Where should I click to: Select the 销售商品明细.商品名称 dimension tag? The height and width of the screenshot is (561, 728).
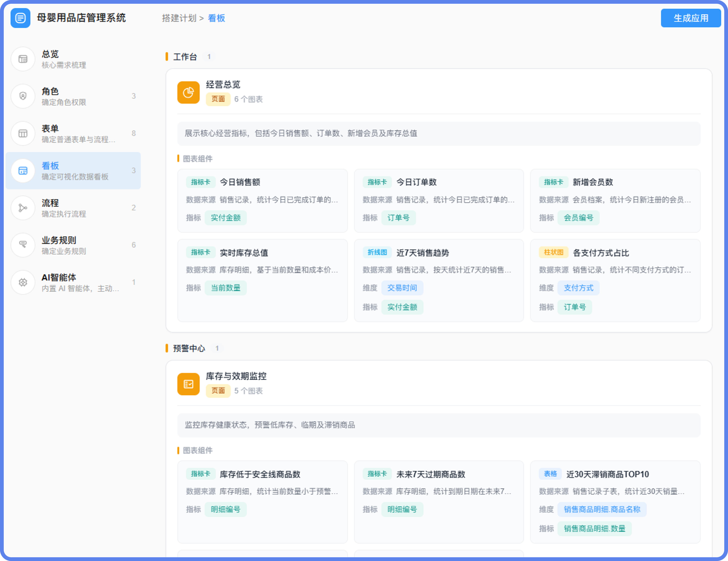602,509
